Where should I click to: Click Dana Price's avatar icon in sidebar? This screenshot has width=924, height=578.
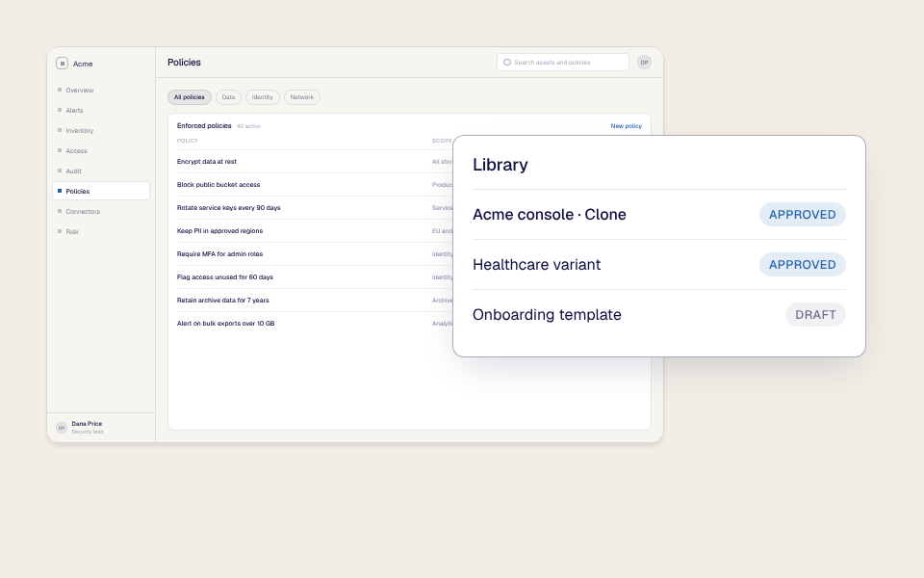(62, 428)
